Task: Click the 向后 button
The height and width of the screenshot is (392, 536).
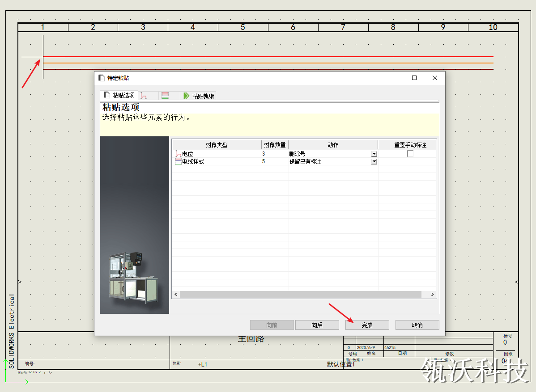Action: 317,325
